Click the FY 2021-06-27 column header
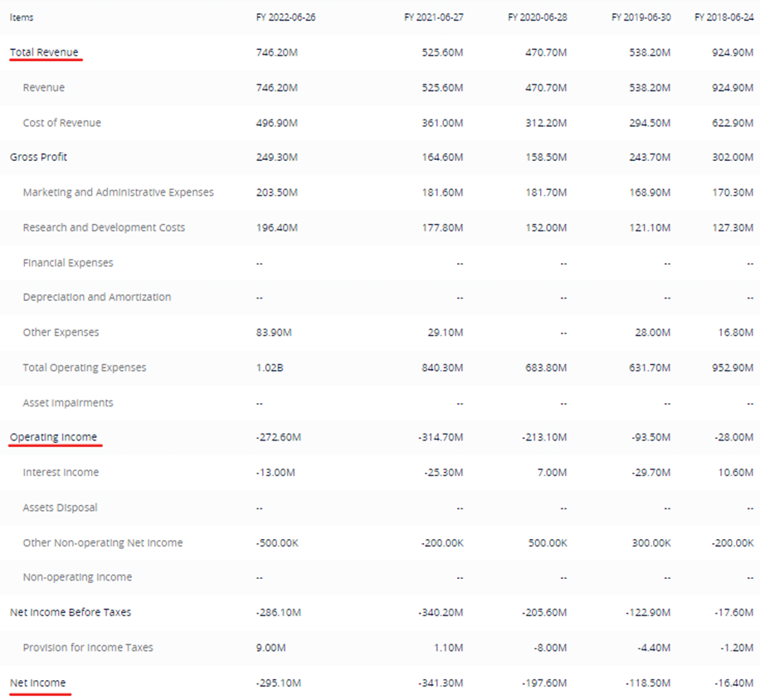760x700 pixels. tap(434, 17)
